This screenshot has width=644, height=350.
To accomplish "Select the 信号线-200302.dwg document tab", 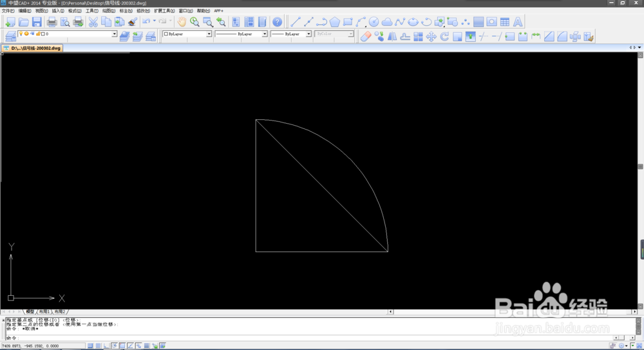I will click(x=32, y=48).
